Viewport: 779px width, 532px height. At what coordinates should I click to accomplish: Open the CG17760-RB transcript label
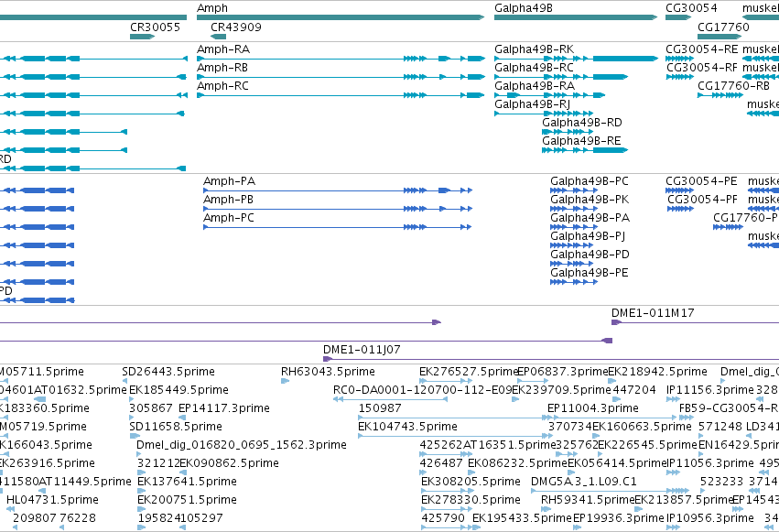734,86
